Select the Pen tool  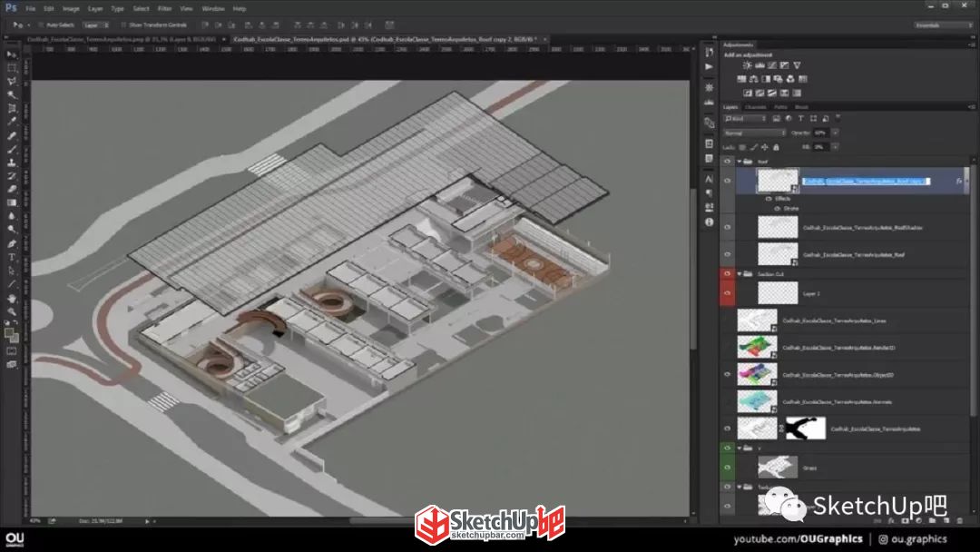tap(11, 244)
